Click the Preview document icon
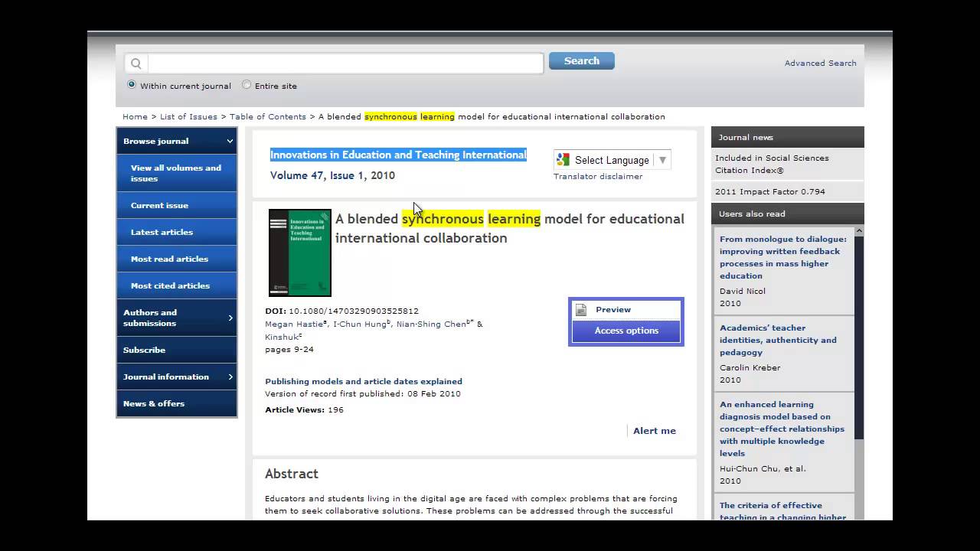Screen dimensions: 980x551 point(581,310)
